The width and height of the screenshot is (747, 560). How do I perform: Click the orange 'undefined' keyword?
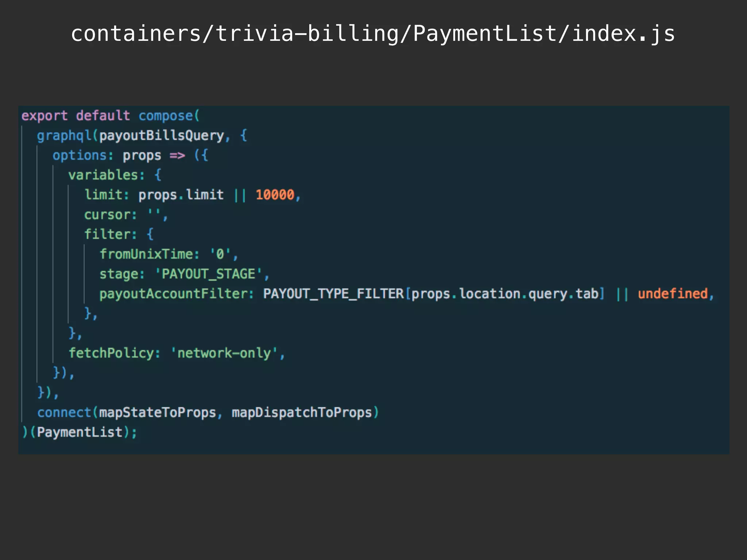[673, 294]
